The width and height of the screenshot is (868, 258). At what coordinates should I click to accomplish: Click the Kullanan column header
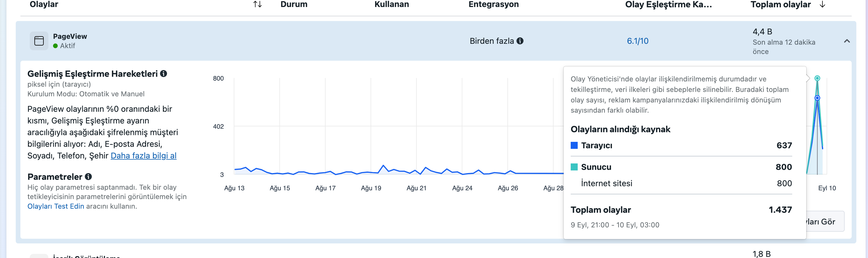point(391,4)
